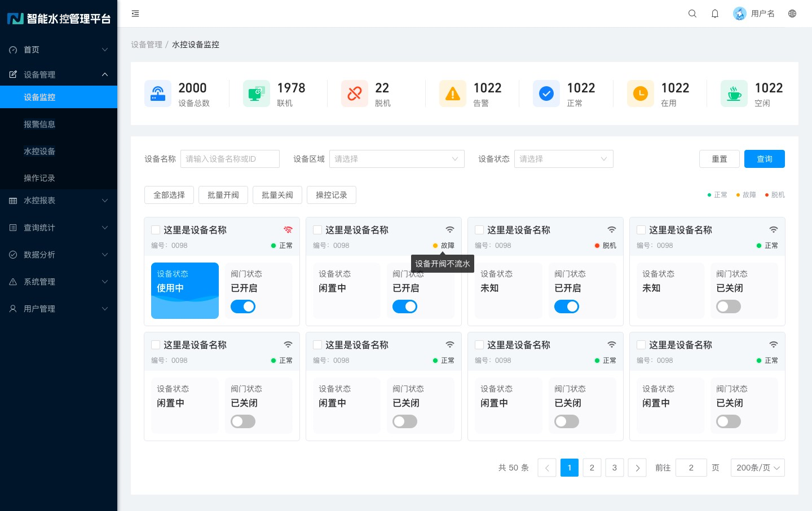Expand the 水控报表 sidebar menu
The image size is (812, 511).
click(x=59, y=201)
